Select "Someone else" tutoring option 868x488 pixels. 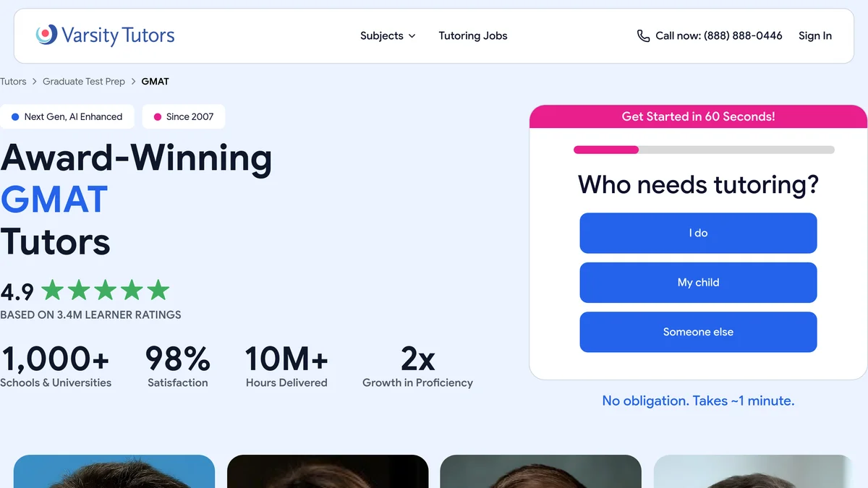[698, 332]
